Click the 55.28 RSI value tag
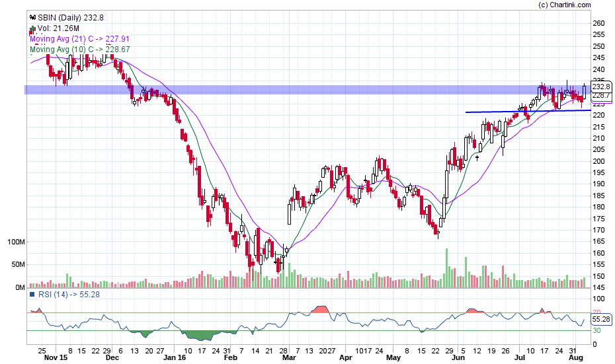The height and width of the screenshot is (364, 615). click(x=600, y=319)
